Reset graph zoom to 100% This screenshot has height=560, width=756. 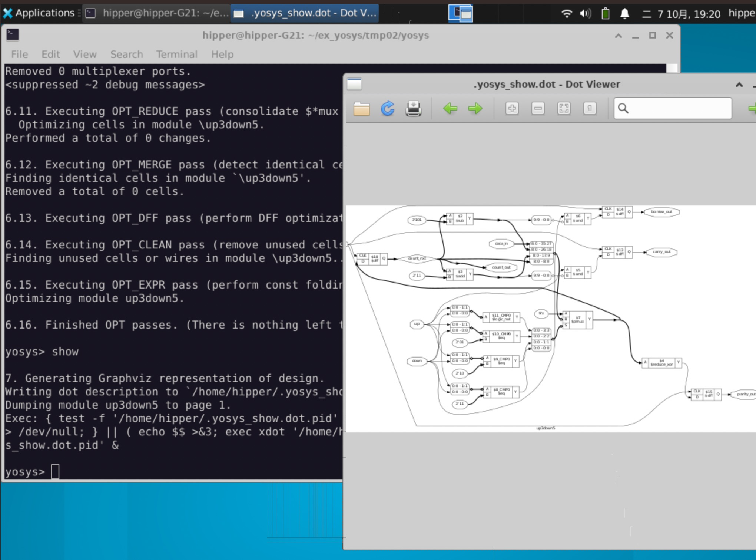coord(590,109)
